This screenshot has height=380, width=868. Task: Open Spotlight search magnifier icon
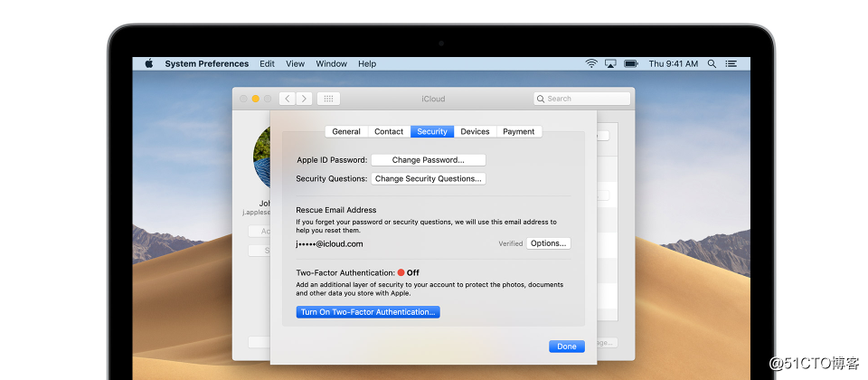(x=712, y=63)
